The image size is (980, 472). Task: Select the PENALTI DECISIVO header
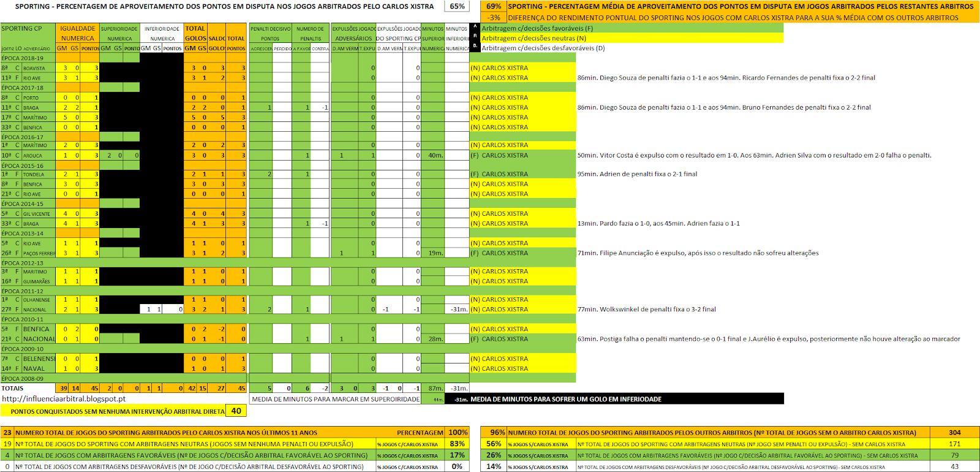pos(270,28)
